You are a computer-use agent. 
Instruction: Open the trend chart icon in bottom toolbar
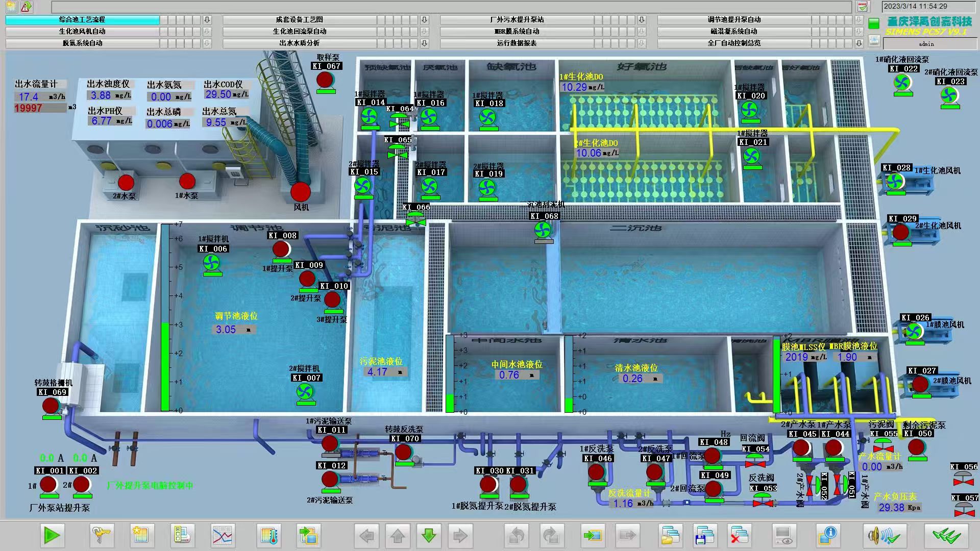coord(222,535)
